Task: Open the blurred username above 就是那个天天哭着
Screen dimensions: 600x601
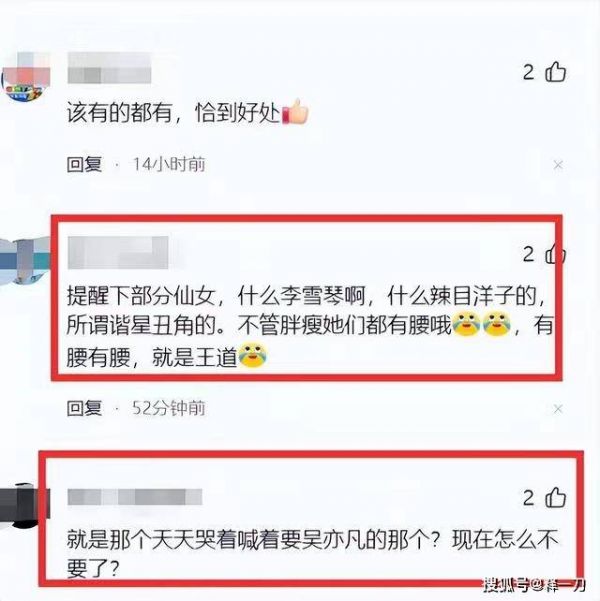Action: [135, 497]
